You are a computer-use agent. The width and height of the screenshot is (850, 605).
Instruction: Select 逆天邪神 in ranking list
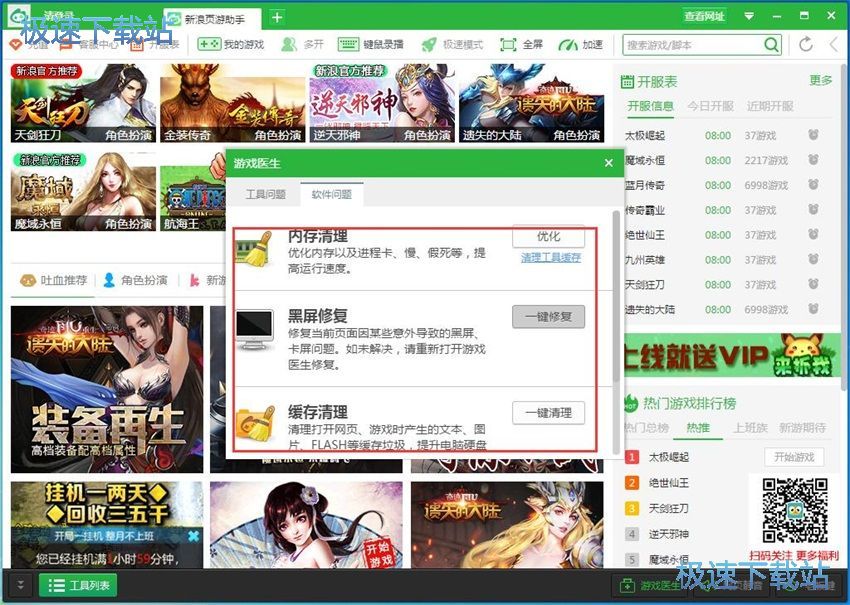point(668,534)
